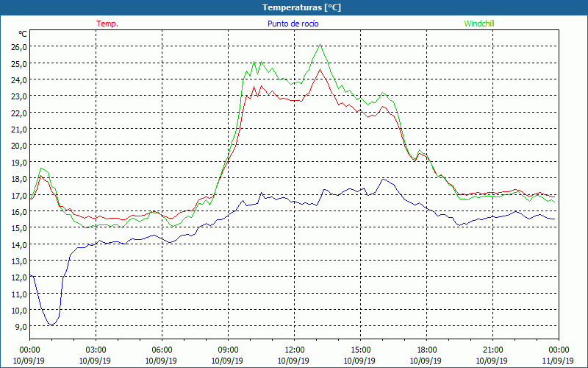The height and width of the screenshot is (368, 588).
Task: Select the blue 'Punto de rocío' legend label
Action: click(293, 24)
